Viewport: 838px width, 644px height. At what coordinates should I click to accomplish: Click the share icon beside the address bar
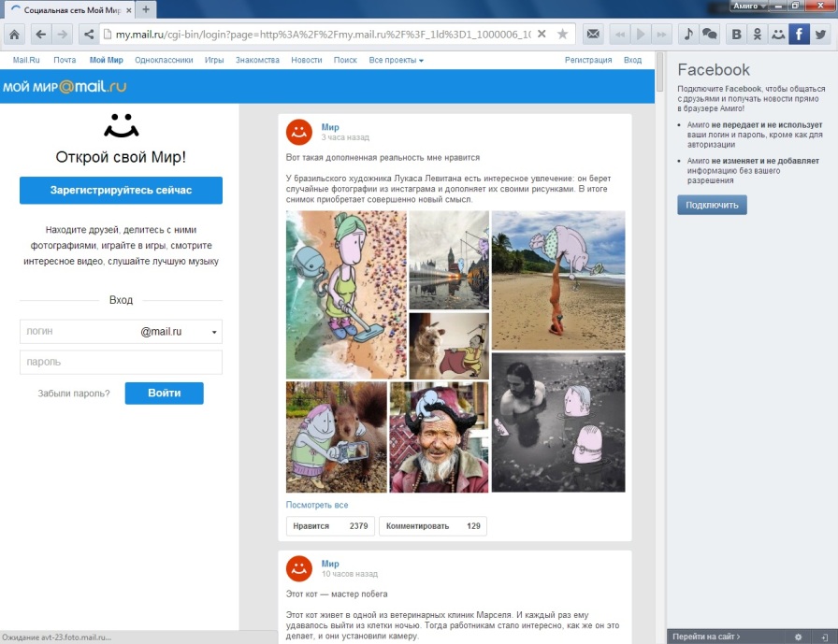pos(89,35)
